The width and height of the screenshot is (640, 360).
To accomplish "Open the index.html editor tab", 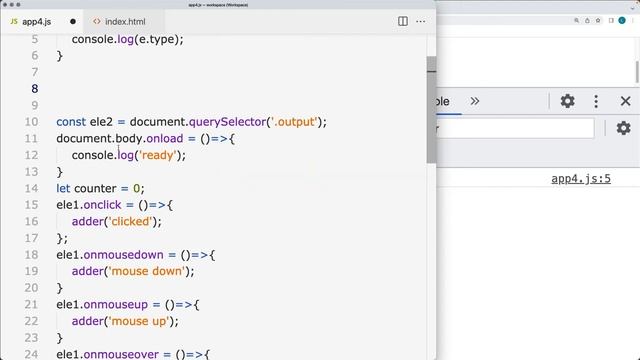I will tap(124, 22).
